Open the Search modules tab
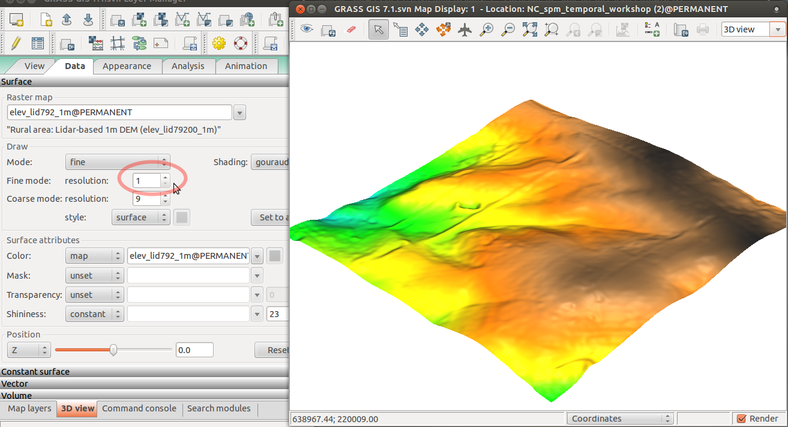 point(219,408)
